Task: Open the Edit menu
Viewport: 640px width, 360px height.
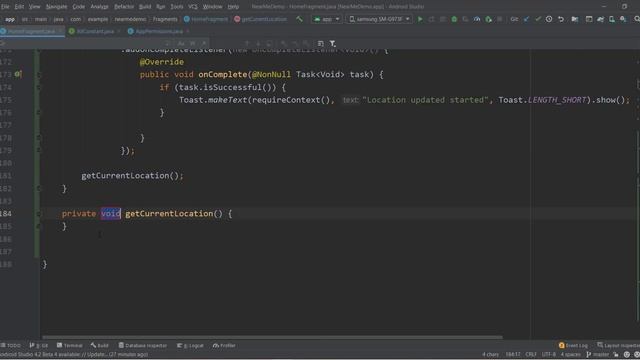Action: coord(19,7)
